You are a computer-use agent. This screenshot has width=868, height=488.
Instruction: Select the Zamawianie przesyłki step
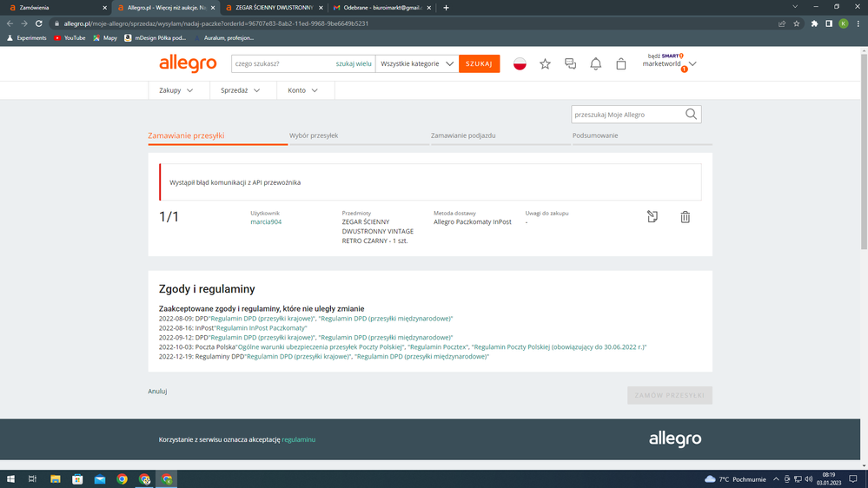[186, 135]
